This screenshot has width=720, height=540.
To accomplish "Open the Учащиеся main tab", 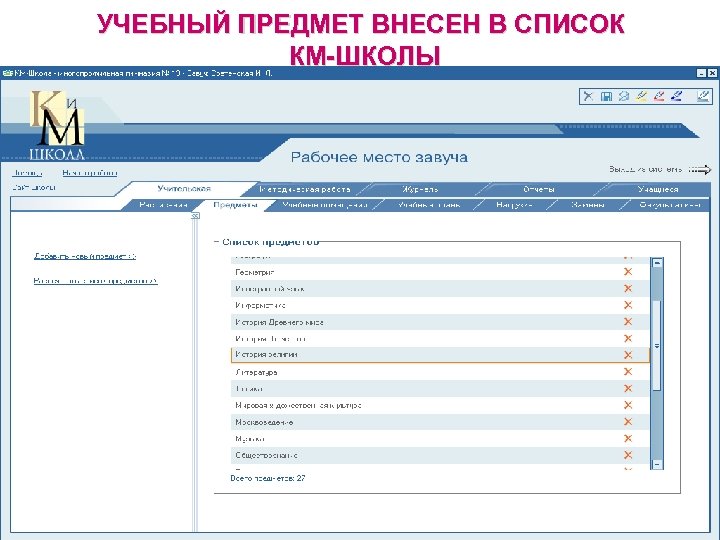I will [x=658, y=189].
